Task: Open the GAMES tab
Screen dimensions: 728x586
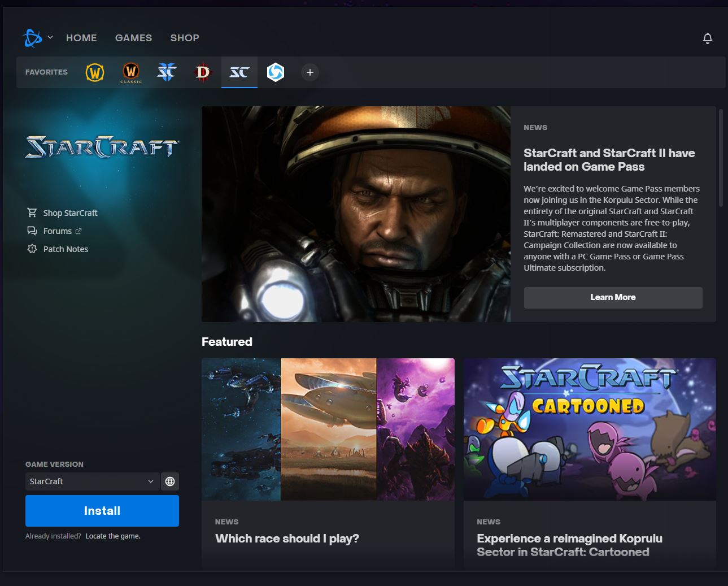Action: coord(133,38)
